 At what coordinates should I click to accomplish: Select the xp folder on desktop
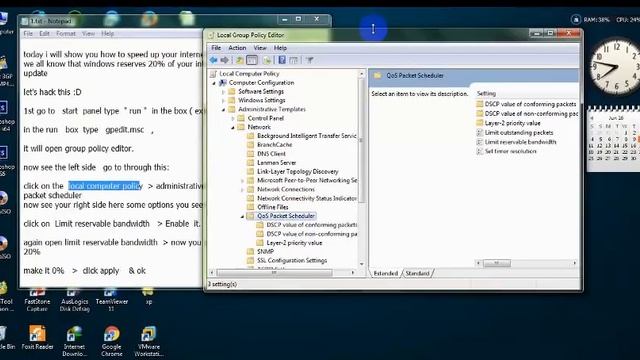click(148, 297)
